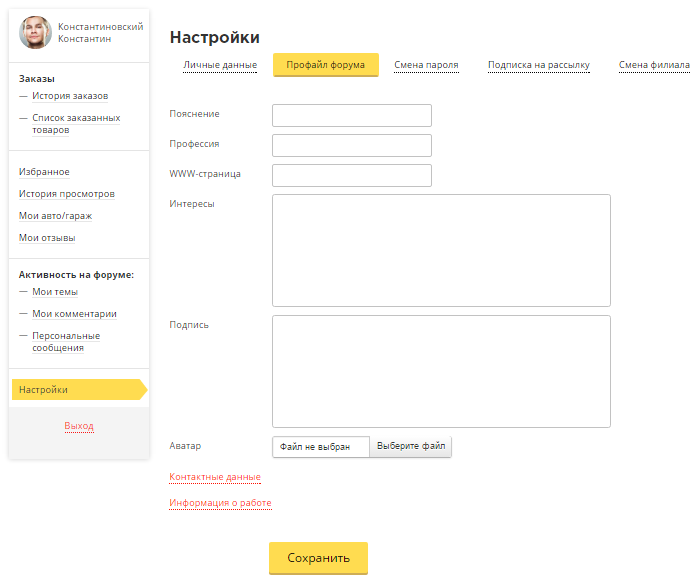Expand Контактные данные section
Image resolution: width=700 pixels, height=581 pixels.
click(215, 477)
